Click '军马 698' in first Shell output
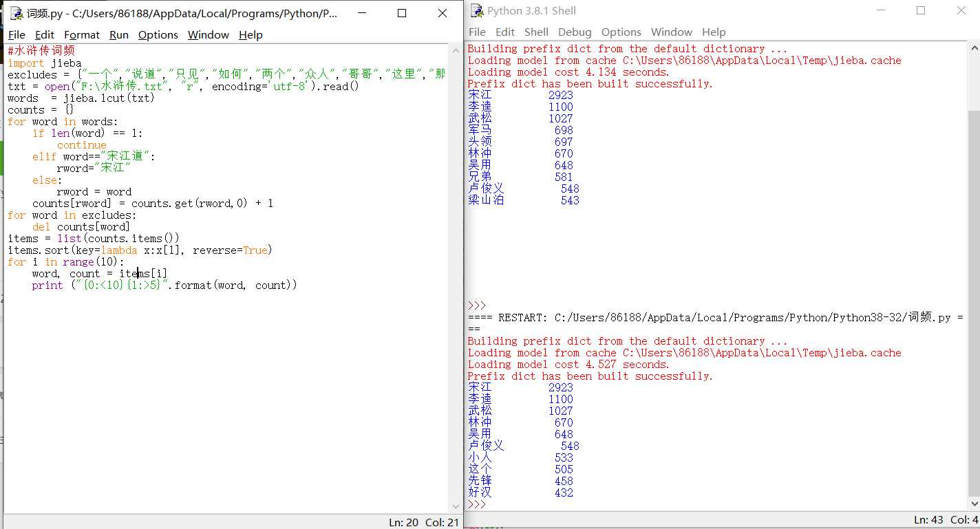Image resolution: width=980 pixels, height=529 pixels. (x=520, y=130)
